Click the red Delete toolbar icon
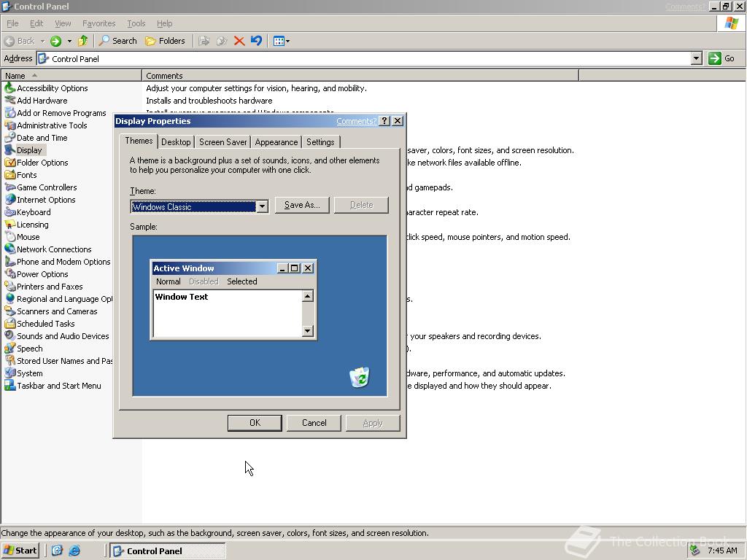 pos(239,41)
